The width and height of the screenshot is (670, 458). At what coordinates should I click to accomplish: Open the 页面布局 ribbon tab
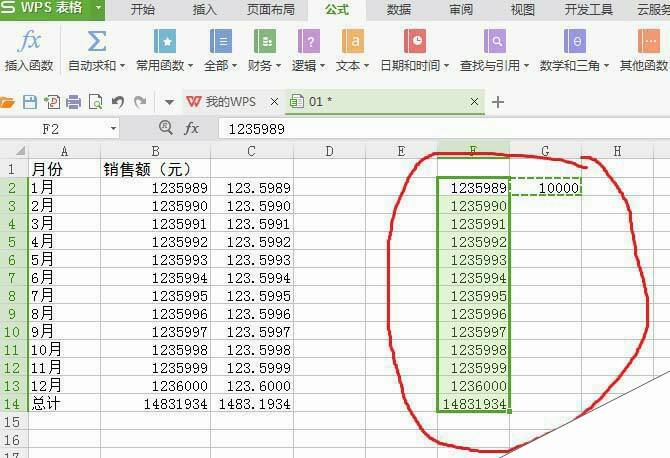tap(271, 9)
